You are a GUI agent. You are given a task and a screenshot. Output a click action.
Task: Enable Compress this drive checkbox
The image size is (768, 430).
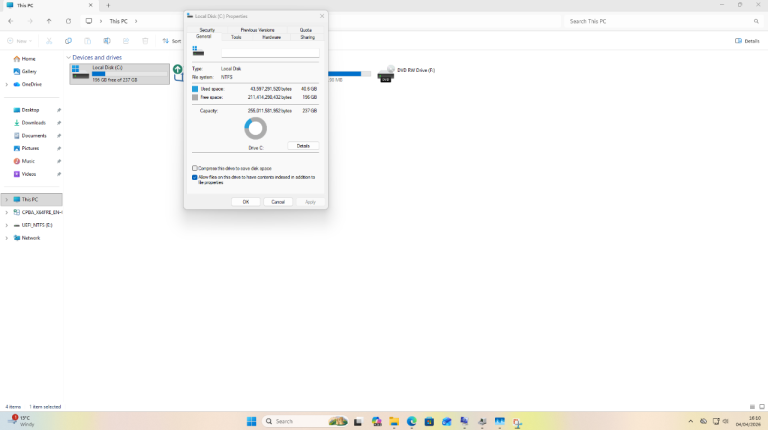[x=194, y=168]
